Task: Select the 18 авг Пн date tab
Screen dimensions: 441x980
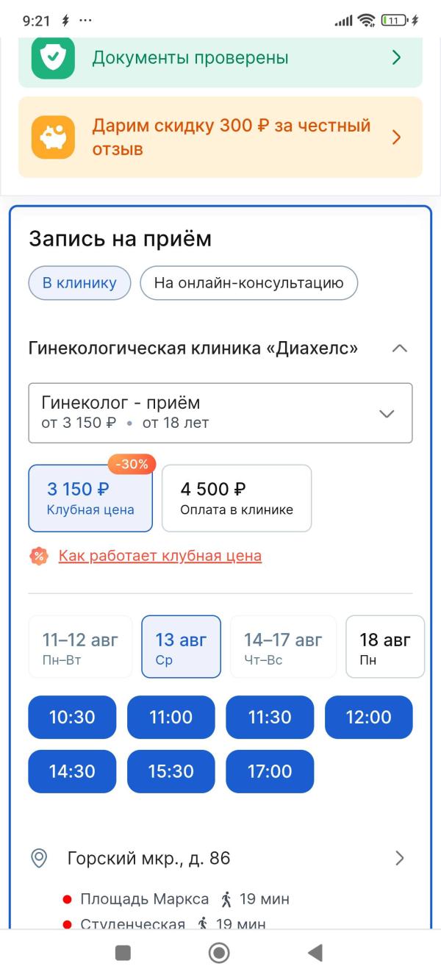Action: [x=385, y=646]
